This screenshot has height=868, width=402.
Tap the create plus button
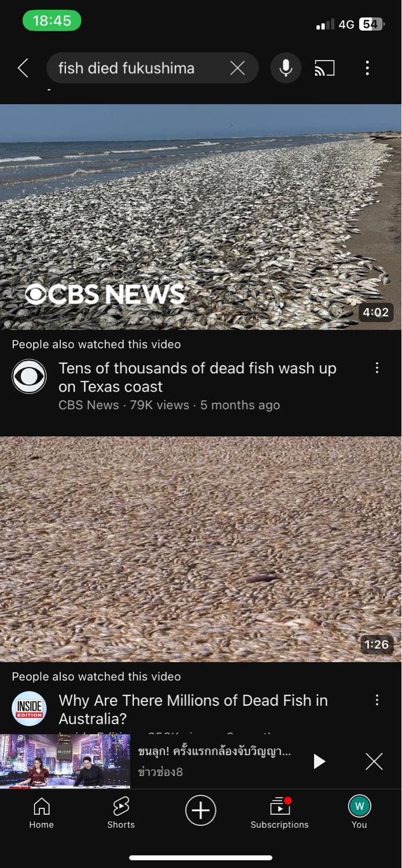coord(201,810)
